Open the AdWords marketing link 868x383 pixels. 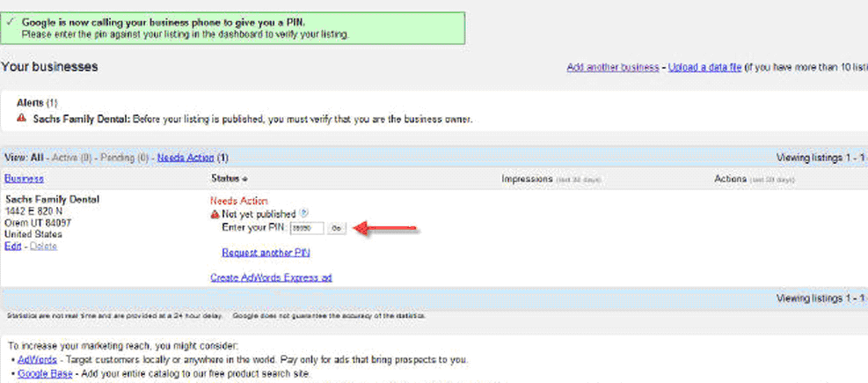pos(37,360)
